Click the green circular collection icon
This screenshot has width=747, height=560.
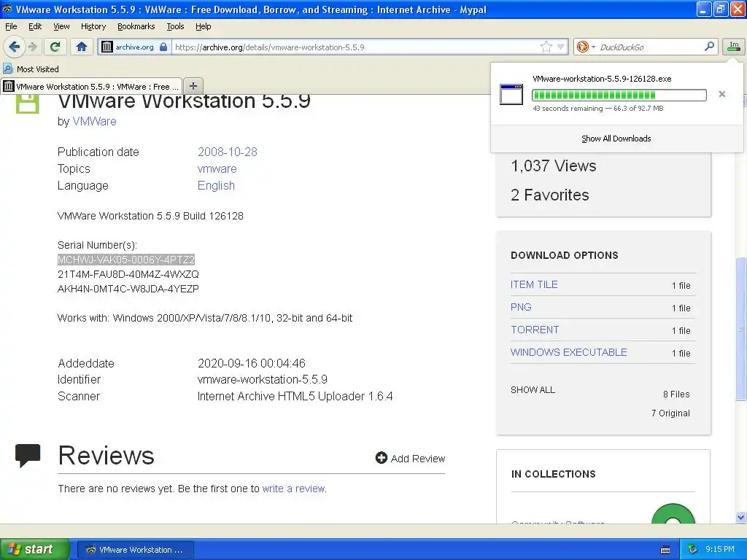pyautogui.click(x=673, y=514)
